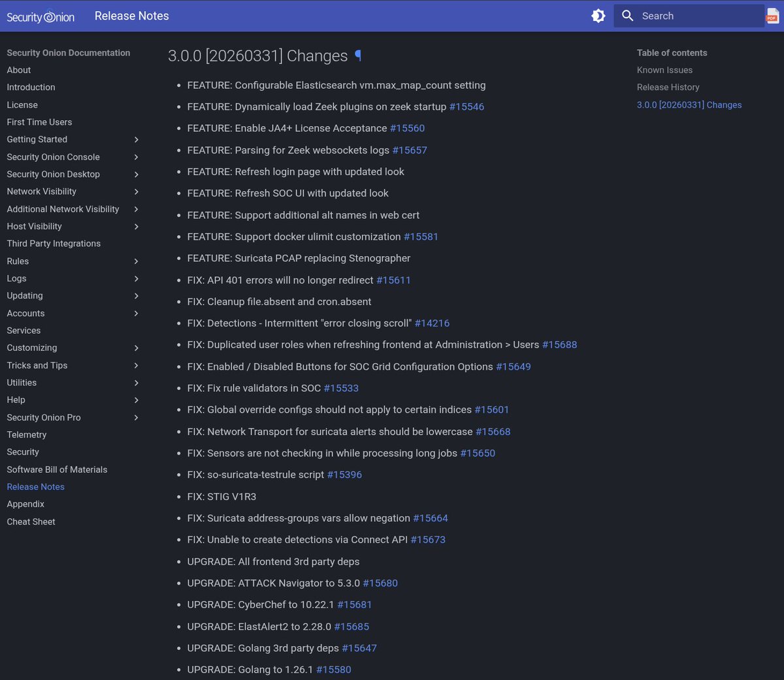Open the About page
Image resolution: width=784 pixels, height=680 pixels.
tap(19, 70)
